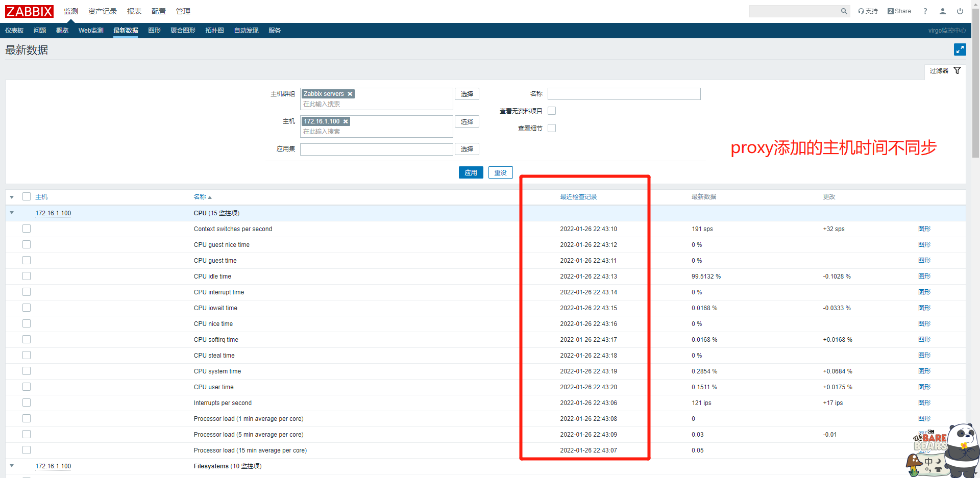The height and width of the screenshot is (478, 980).
Task: Enable the 查看无资料项目 checkbox
Action: tap(552, 111)
